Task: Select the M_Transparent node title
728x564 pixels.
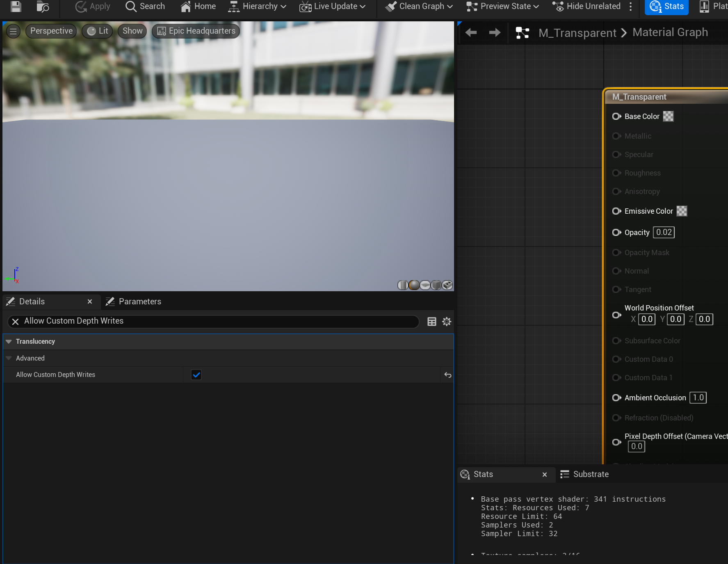Action: [x=639, y=97]
